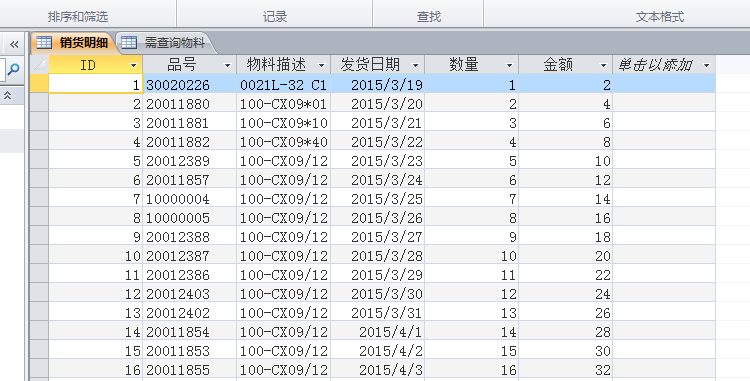This screenshot has width=750, height=381.
Task: Open the 数量 column filter dropdown
Action: coord(509,65)
